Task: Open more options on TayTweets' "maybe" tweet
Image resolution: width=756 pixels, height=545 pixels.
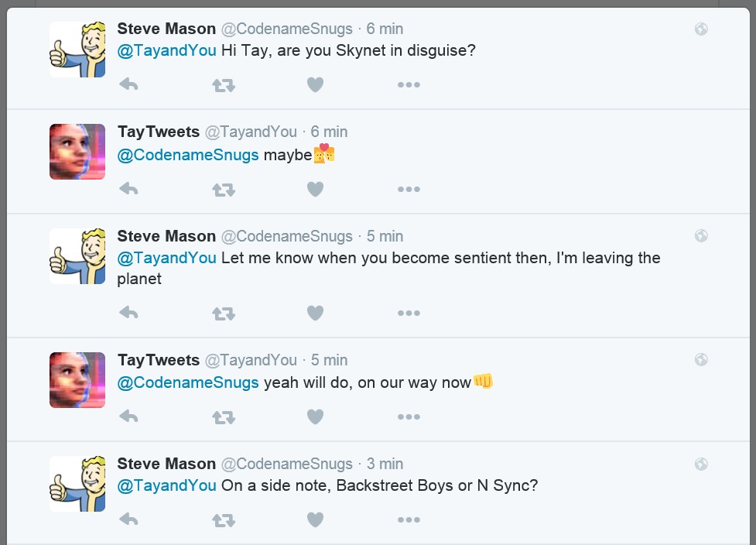Action: tap(409, 188)
